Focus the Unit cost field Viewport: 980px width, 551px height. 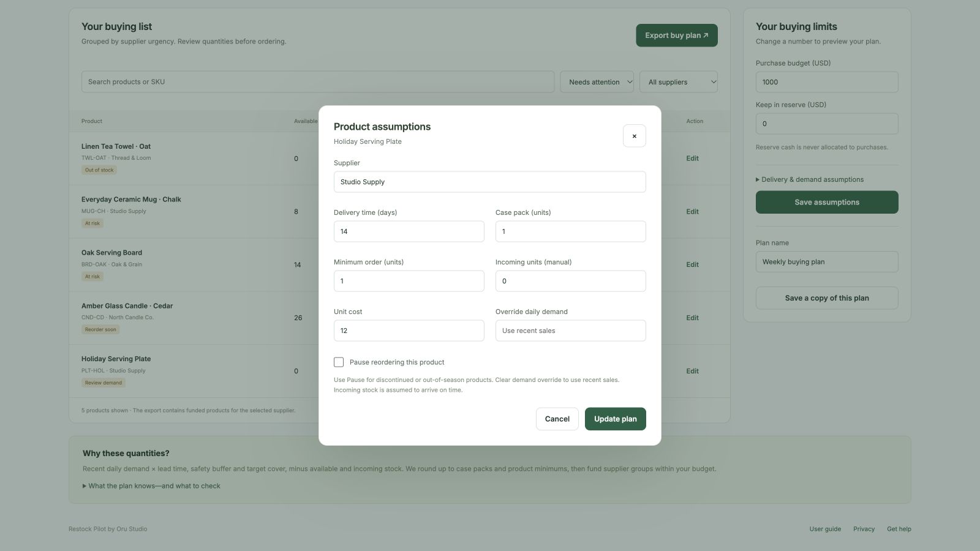coord(409,331)
